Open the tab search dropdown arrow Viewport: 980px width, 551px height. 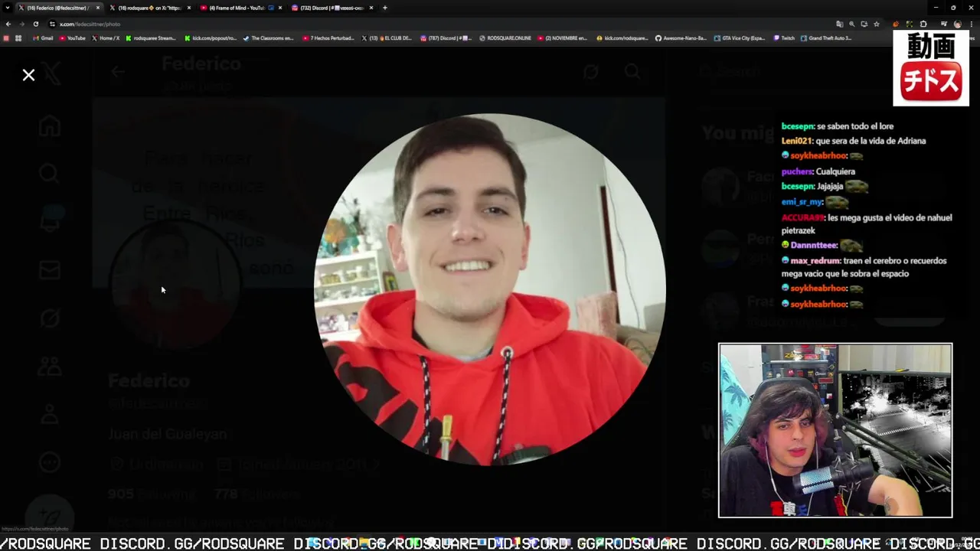coord(7,8)
